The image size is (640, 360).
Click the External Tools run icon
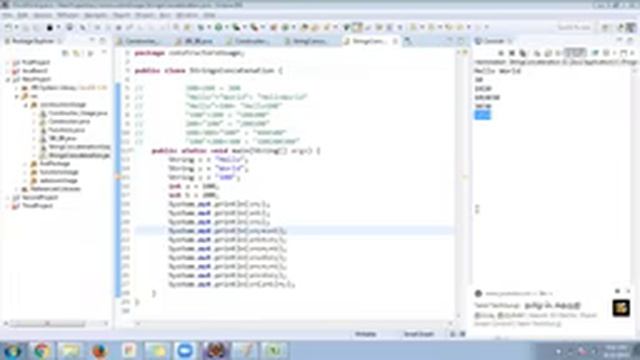coord(254,27)
